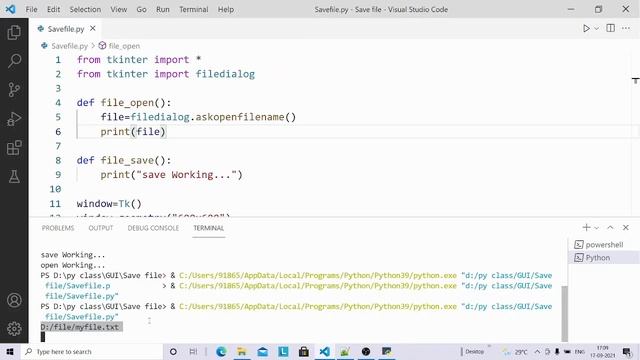Open the Manage gear settings
The height and width of the screenshot is (360, 640).
tap(14, 329)
